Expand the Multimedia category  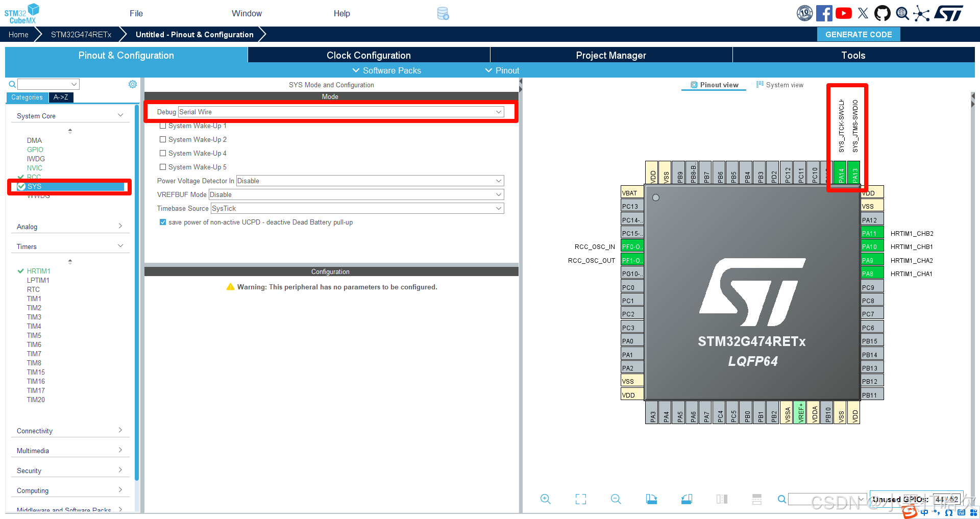(70, 451)
